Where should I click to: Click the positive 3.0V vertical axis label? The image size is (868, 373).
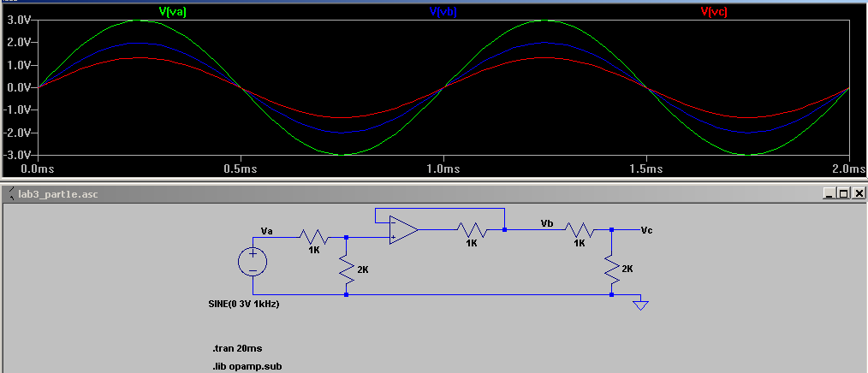[18, 20]
